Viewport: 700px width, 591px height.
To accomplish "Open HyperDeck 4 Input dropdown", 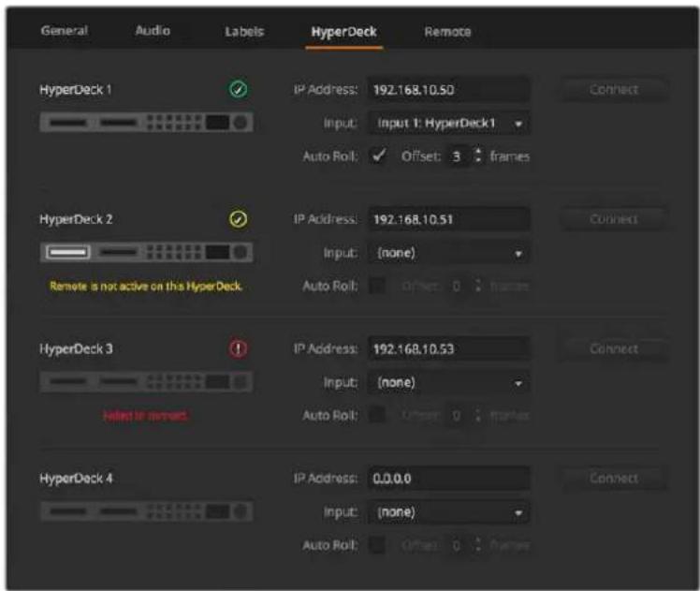I will tap(448, 512).
